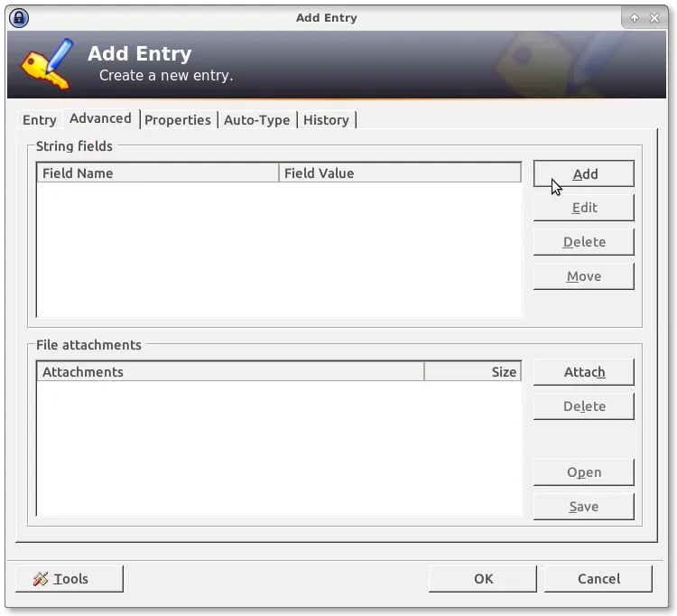The width and height of the screenshot is (677, 616).
Task: View the History tab
Action: tap(326, 119)
